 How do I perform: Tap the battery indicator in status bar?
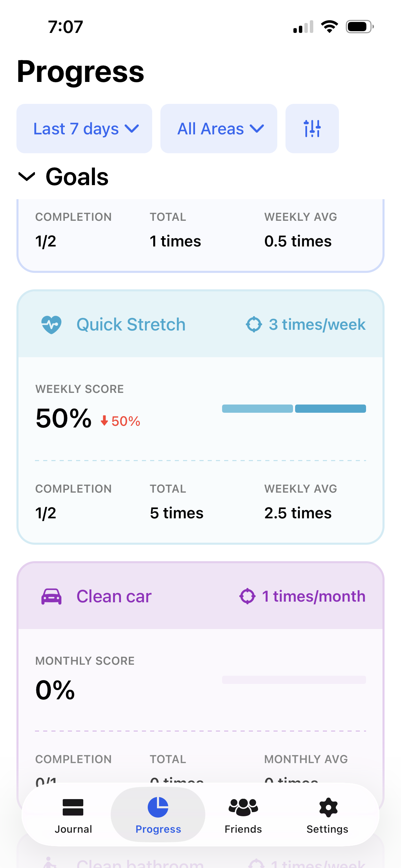pos(360,27)
